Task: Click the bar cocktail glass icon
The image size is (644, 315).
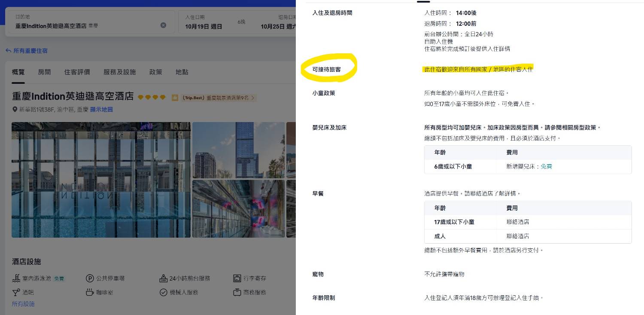Action: pyautogui.click(x=16, y=292)
